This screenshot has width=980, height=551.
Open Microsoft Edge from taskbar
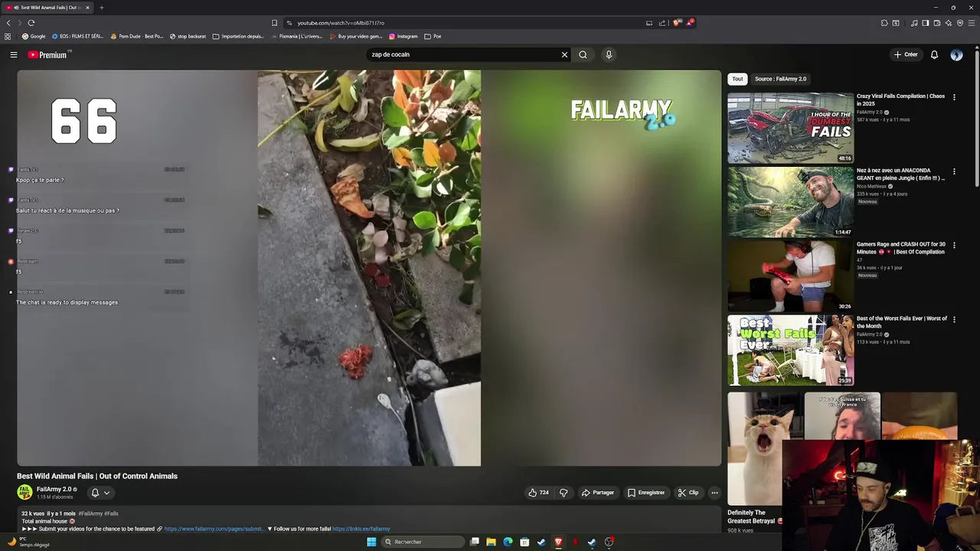tap(508, 542)
